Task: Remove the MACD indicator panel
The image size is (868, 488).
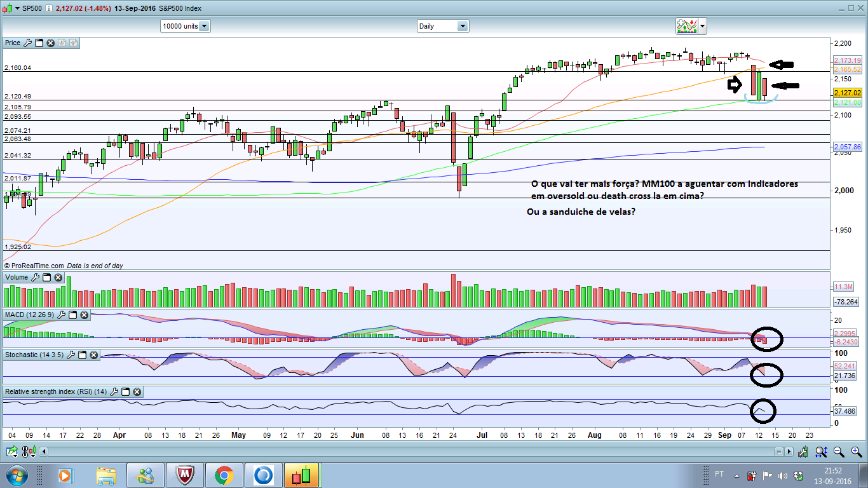Action: click(85, 315)
